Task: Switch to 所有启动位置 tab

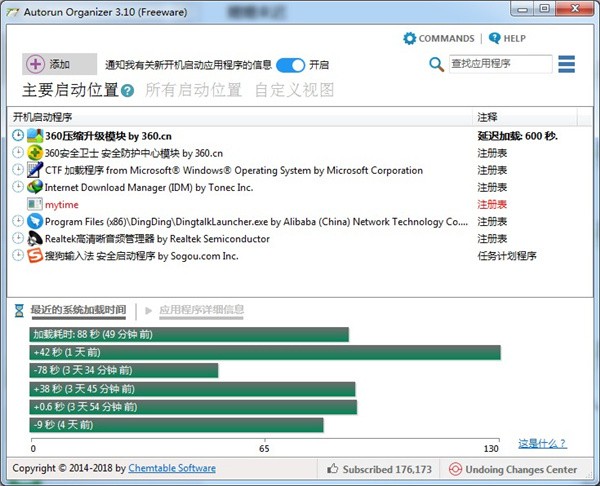Action: tap(193, 90)
